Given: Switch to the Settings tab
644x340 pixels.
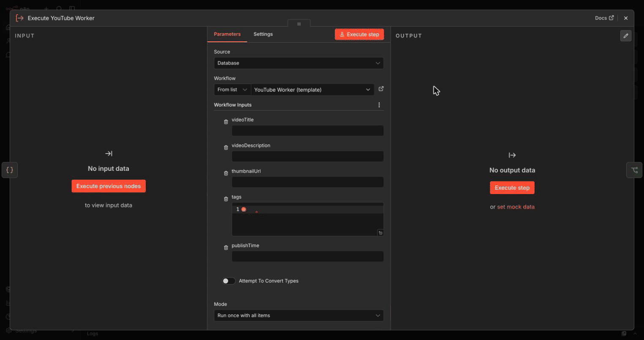Looking at the screenshot, I should pos(263,34).
